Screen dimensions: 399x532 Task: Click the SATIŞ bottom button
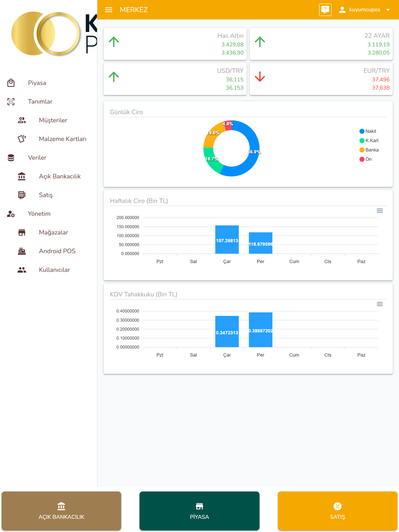pyautogui.click(x=337, y=511)
